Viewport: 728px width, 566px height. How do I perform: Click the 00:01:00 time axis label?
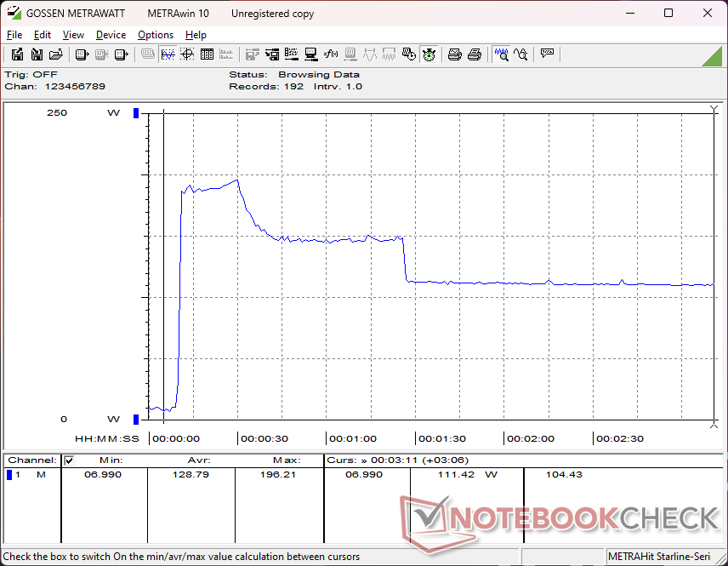pos(353,438)
